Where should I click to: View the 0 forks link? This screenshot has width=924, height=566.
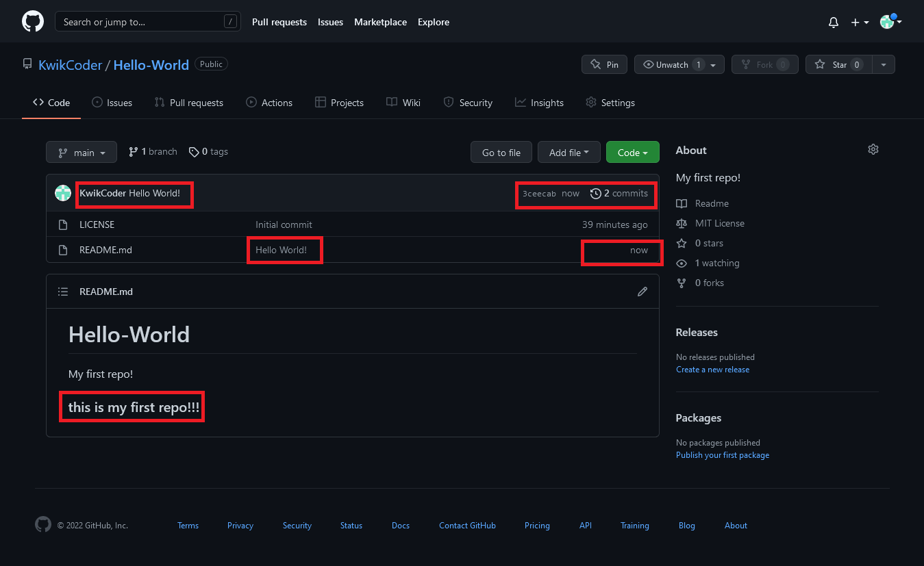click(x=700, y=283)
